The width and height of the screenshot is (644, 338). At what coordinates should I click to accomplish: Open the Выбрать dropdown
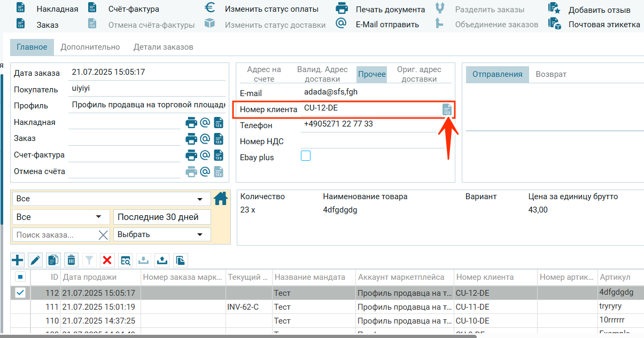pyautogui.click(x=161, y=234)
